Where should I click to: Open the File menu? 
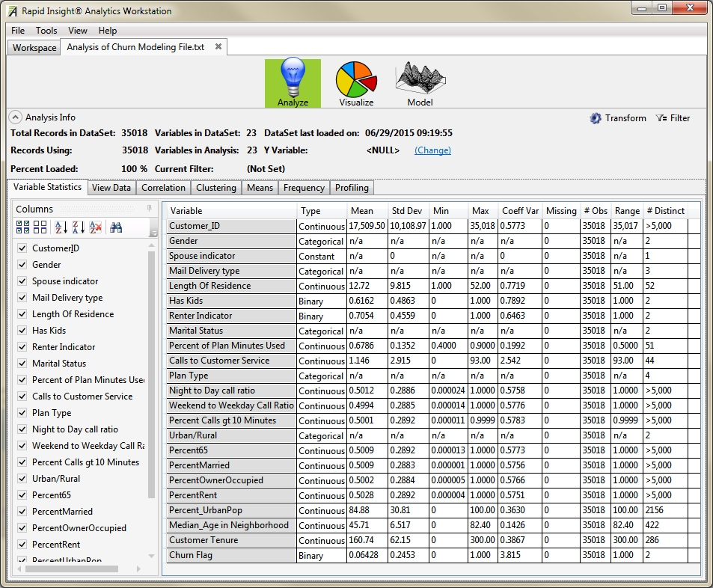click(18, 31)
